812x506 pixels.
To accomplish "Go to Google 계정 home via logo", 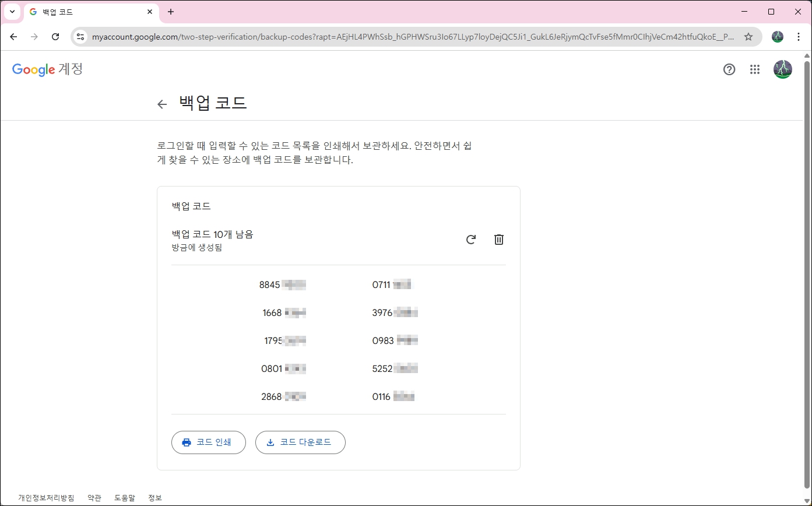I will point(47,69).
